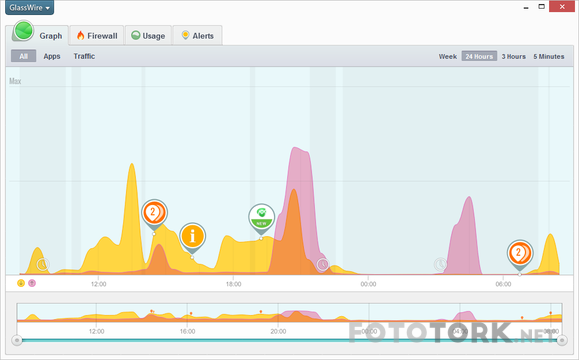The image size is (579, 360).
Task: Select the Apps graph view
Action: 52,56
